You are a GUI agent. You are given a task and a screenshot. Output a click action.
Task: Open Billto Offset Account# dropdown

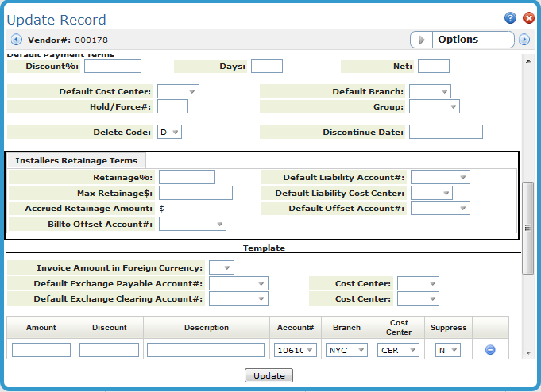(192, 225)
